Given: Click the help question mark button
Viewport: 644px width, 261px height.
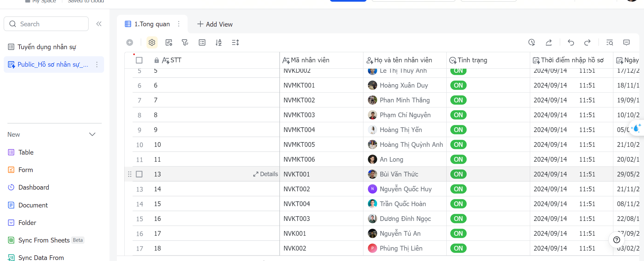Looking at the screenshot, I should (617, 240).
